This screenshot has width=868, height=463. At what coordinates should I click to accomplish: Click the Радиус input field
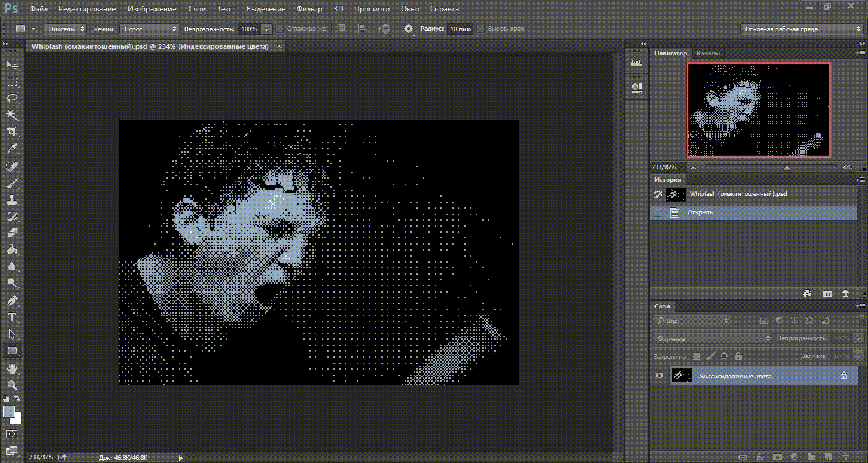[x=459, y=29]
